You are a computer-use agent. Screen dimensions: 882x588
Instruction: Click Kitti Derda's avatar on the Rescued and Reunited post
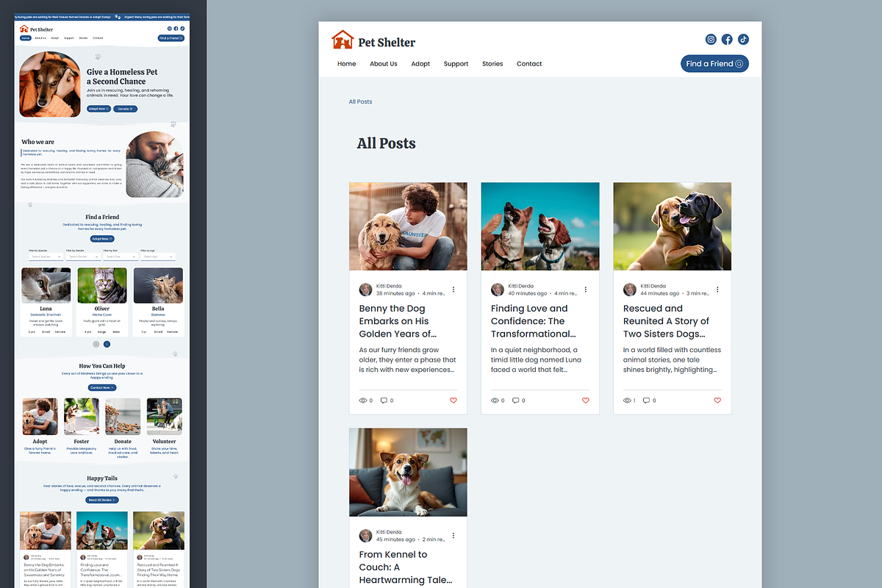point(630,290)
